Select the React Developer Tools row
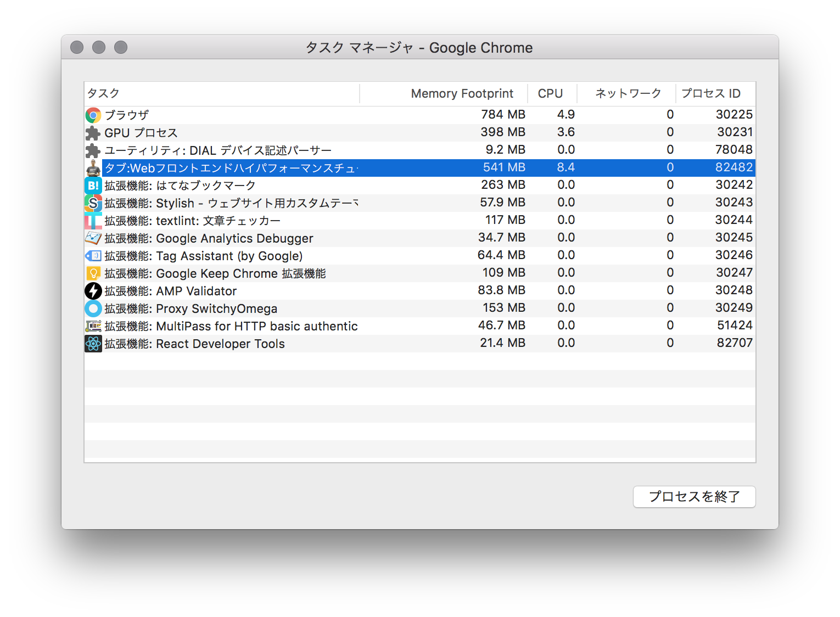This screenshot has width=840, height=617. [x=420, y=344]
